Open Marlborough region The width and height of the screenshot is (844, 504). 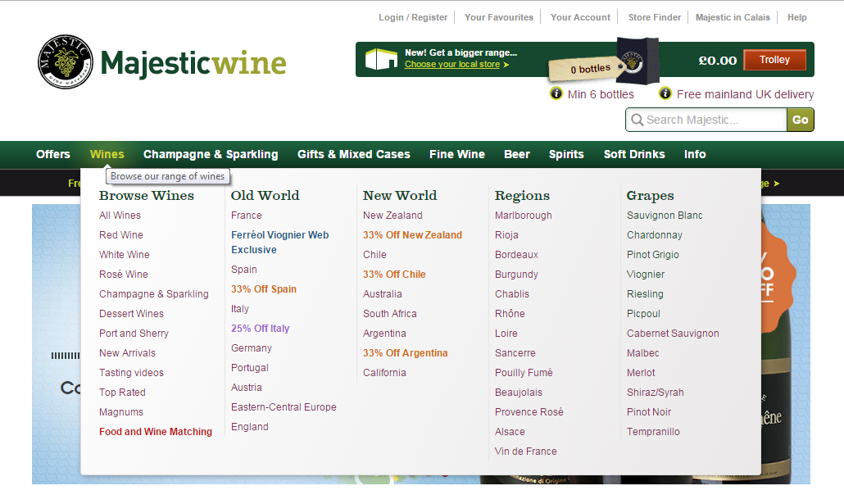(523, 216)
